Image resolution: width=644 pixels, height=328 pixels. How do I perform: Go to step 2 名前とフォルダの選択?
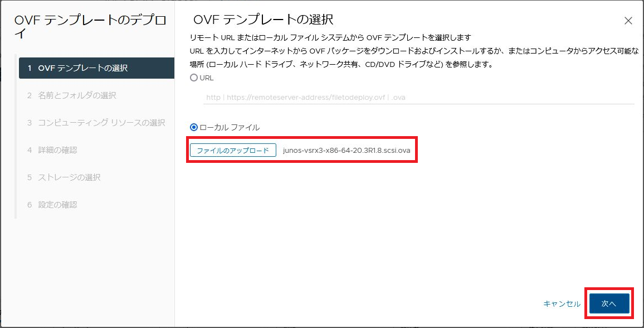(x=77, y=95)
